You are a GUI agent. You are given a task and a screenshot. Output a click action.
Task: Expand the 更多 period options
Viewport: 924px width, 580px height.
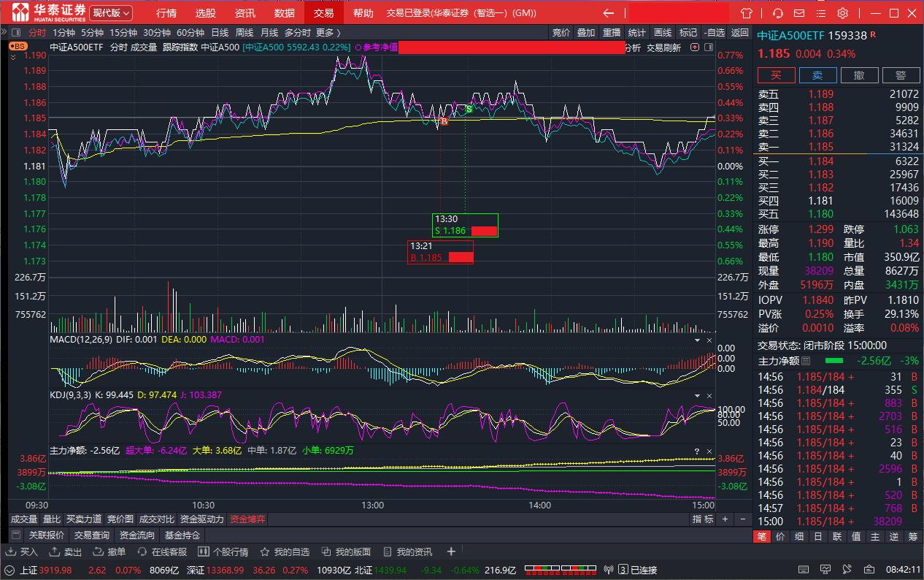click(328, 32)
